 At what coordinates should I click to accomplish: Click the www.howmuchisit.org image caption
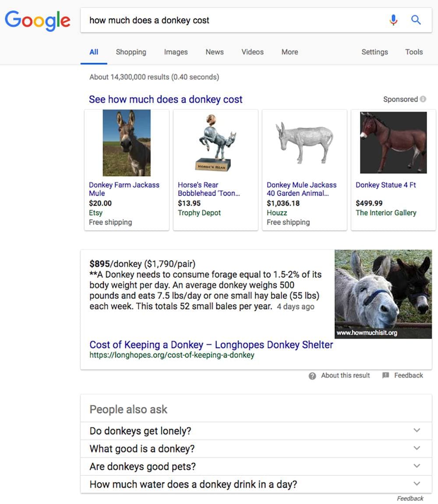coord(367,333)
